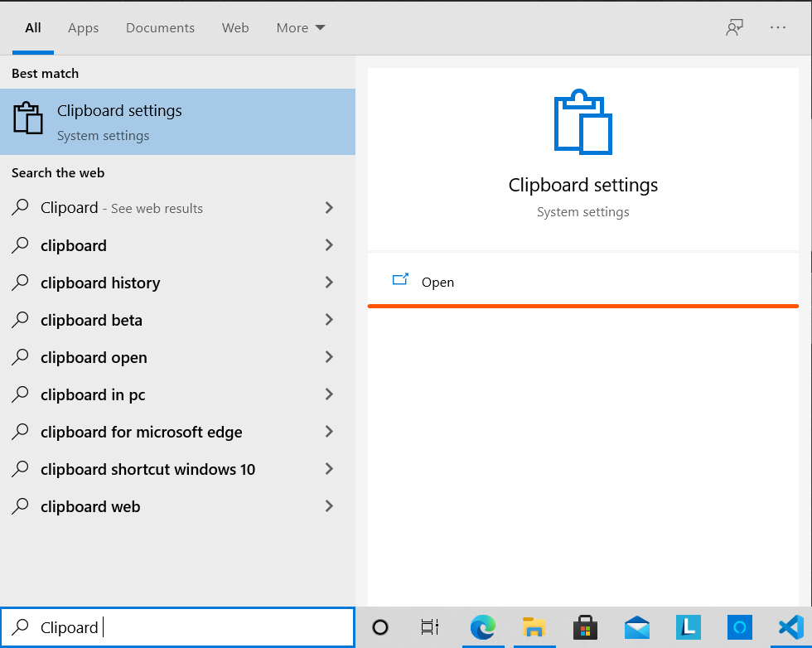This screenshot has height=648, width=812.
Task: Select 'clipboard history' suggestion
Action: [x=177, y=283]
